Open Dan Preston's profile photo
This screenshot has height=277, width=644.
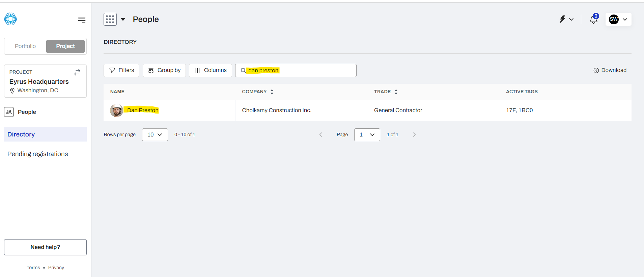tap(116, 110)
